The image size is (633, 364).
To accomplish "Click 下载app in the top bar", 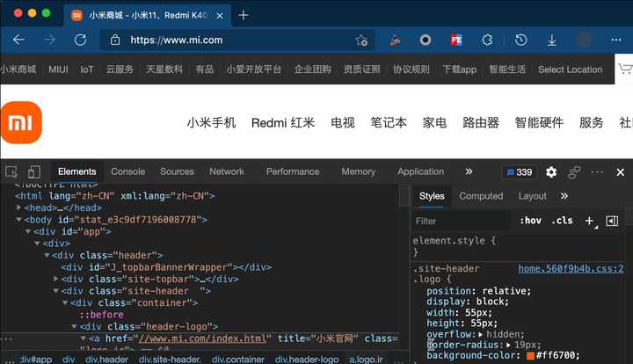I will [x=460, y=69].
